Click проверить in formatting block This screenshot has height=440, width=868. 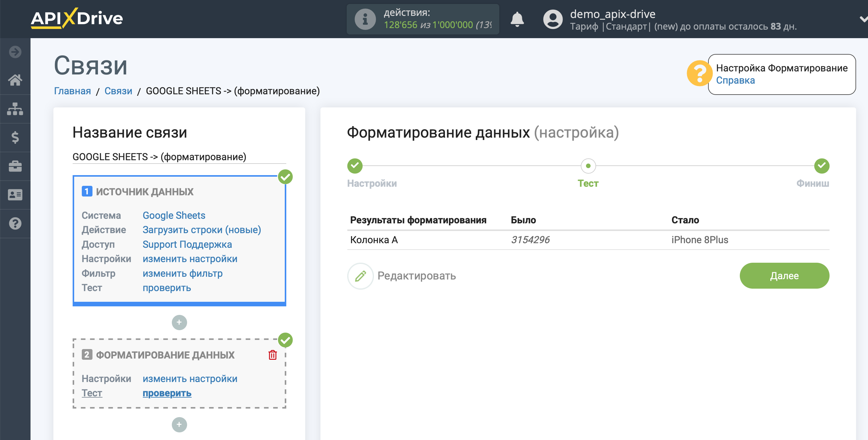tap(167, 393)
